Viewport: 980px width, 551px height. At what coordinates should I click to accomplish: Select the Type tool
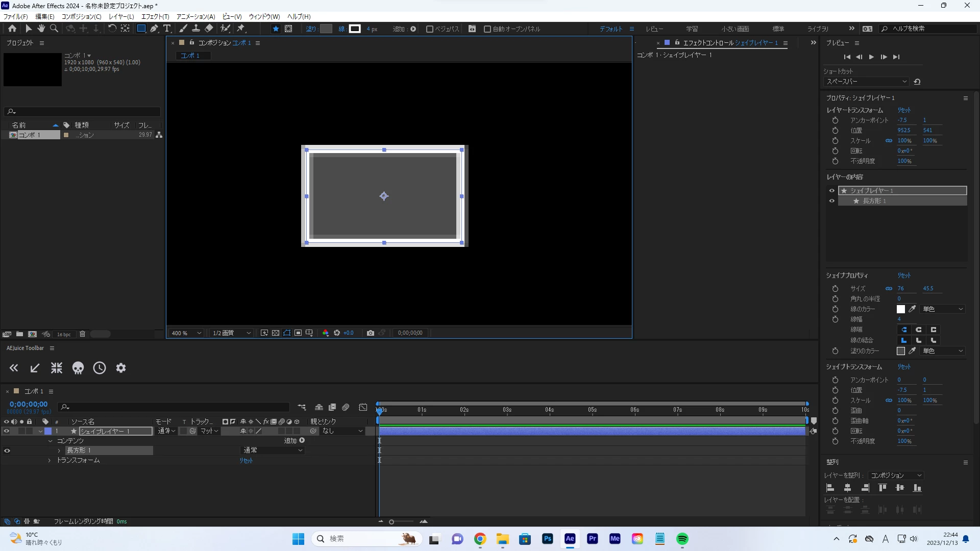pyautogui.click(x=167, y=29)
